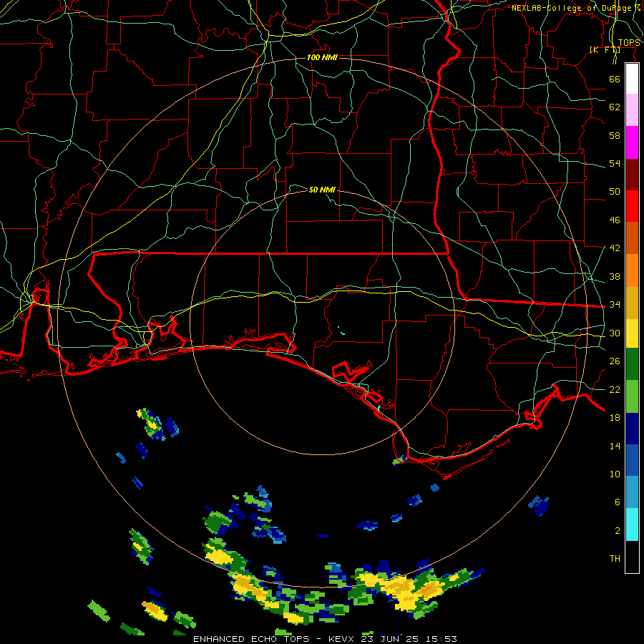
Task: Click the bright red legend swatch
Action: coord(632,206)
